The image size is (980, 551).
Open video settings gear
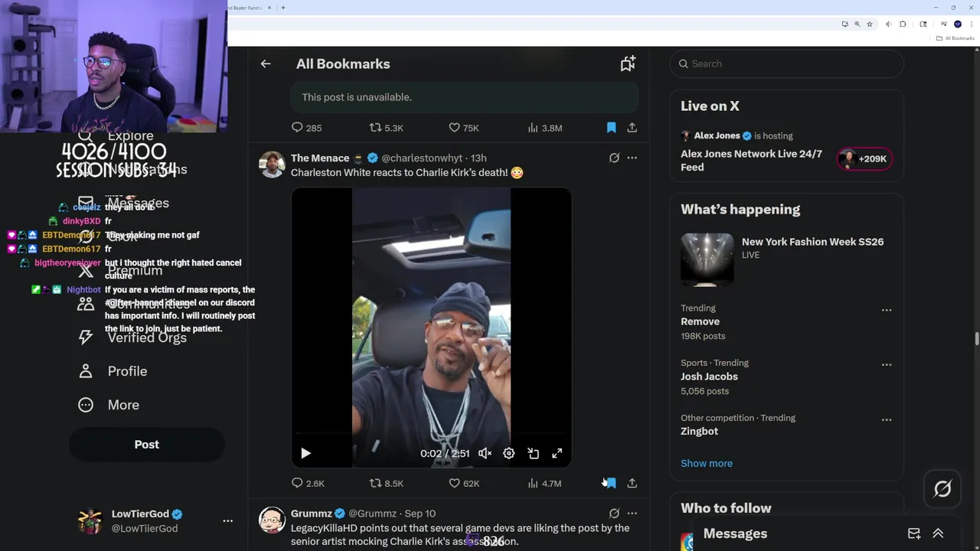pos(509,453)
